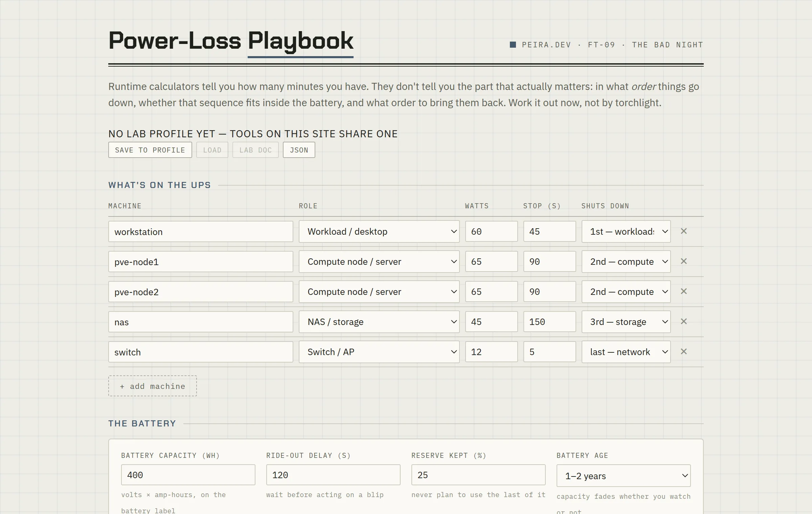Viewport: 812px width, 514px height.
Task: Open the Switch / AP role dropdown
Action: 379,352
